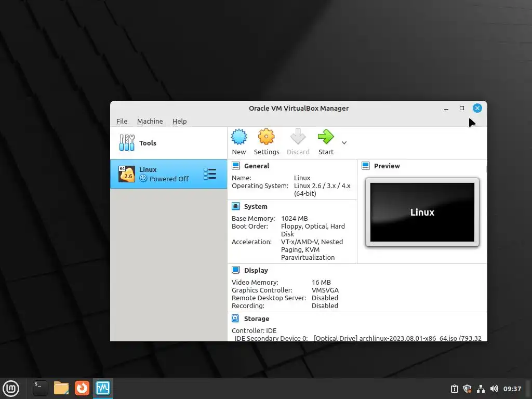
Task: Open the Help menu
Action: coord(179,121)
